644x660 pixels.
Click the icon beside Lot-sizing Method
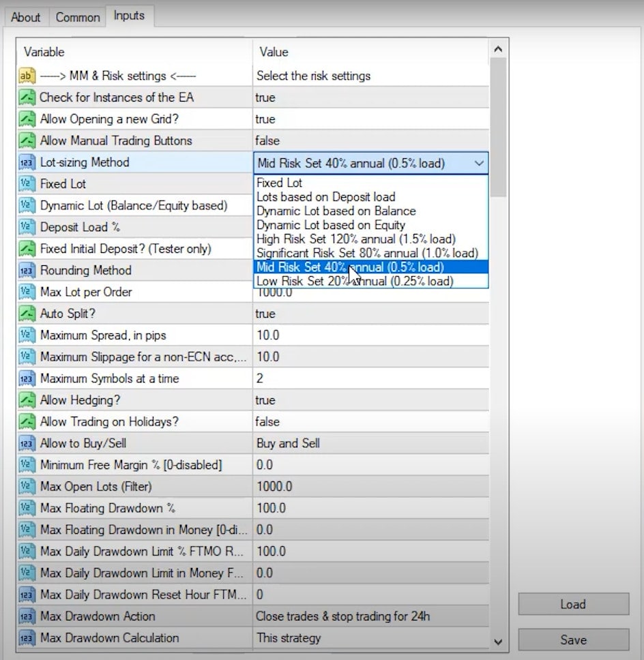tap(27, 162)
